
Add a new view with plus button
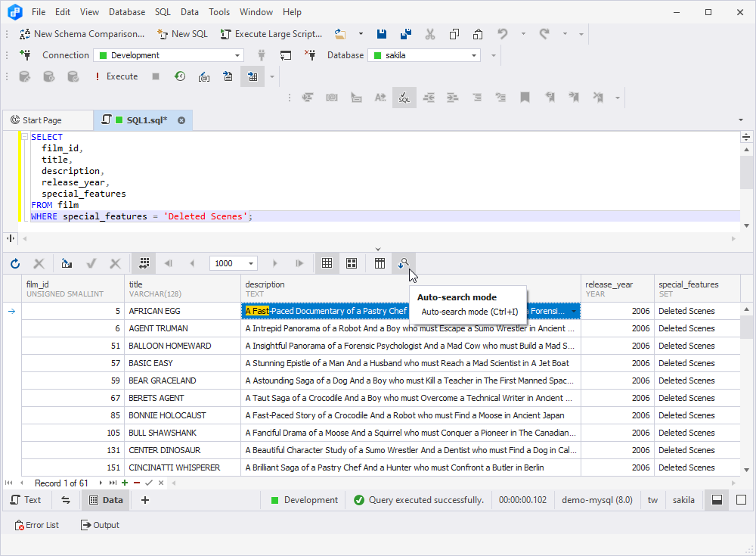(x=145, y=501)
